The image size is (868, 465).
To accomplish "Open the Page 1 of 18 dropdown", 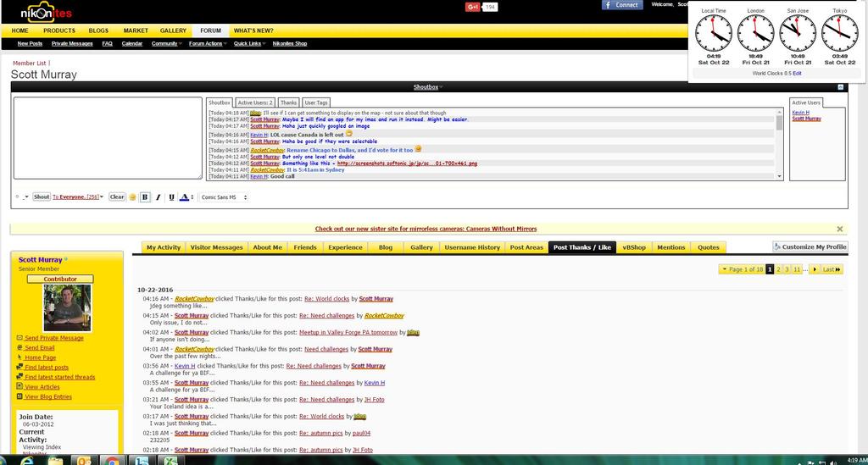I will click(741, 269).
